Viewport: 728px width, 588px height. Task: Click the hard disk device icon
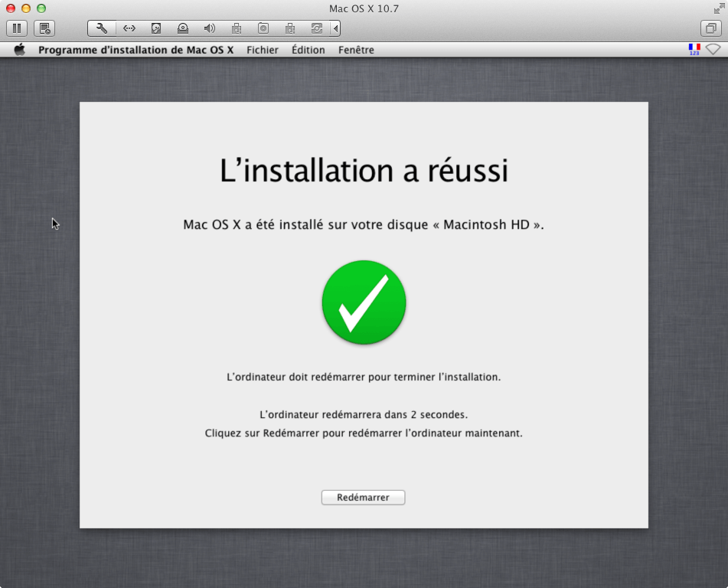pyautogui.click(x=156, y=29)
